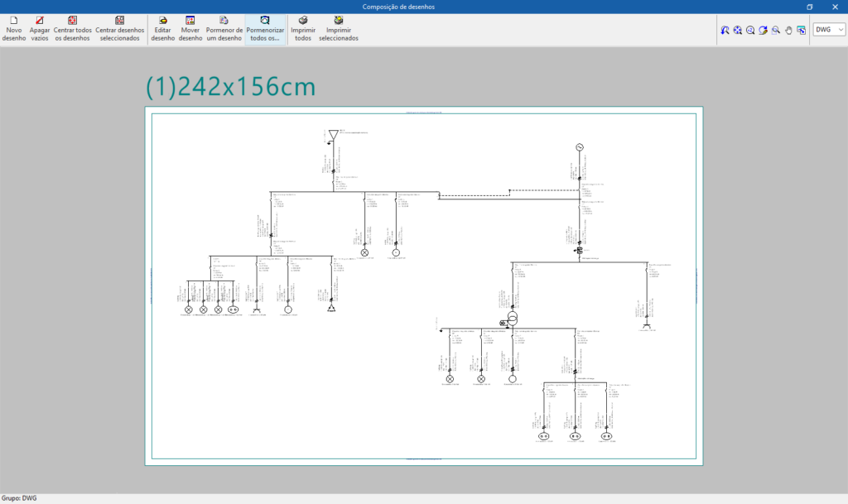Open the DWG format dropdown
Screen dimensions: 848x504
[829, 30]
